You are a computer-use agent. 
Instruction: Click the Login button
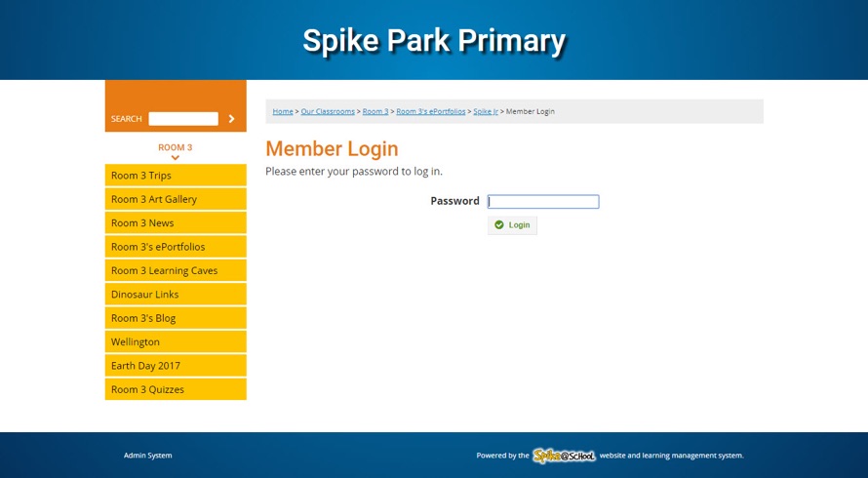point(512,225)
